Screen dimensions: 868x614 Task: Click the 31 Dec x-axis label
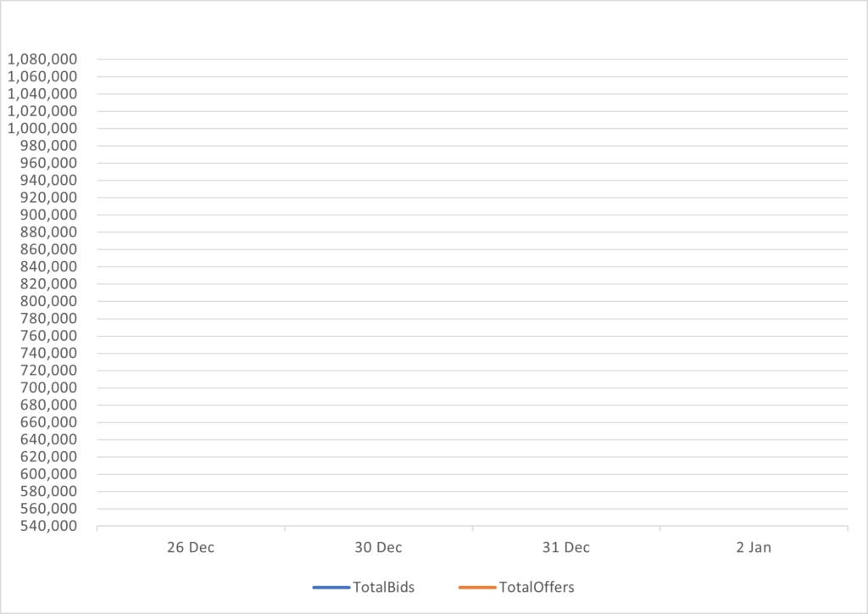[566, 547]
